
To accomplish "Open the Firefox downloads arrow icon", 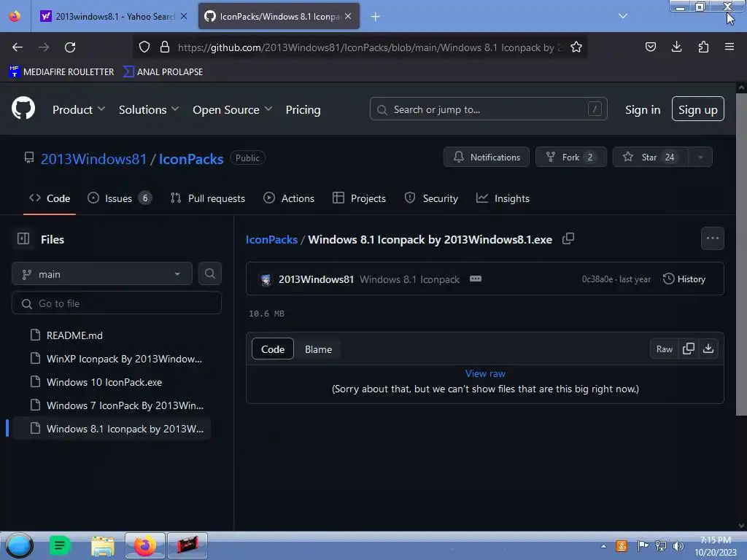I will (676, 47).
